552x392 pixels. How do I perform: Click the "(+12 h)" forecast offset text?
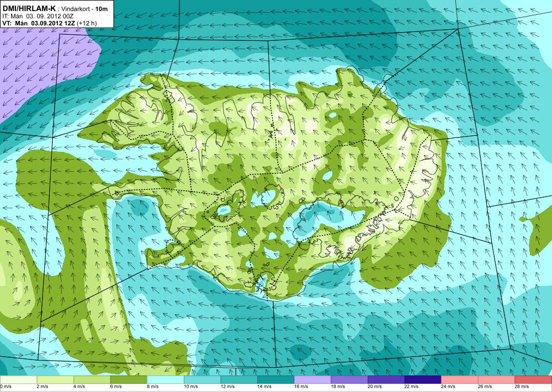coord(87,23)
